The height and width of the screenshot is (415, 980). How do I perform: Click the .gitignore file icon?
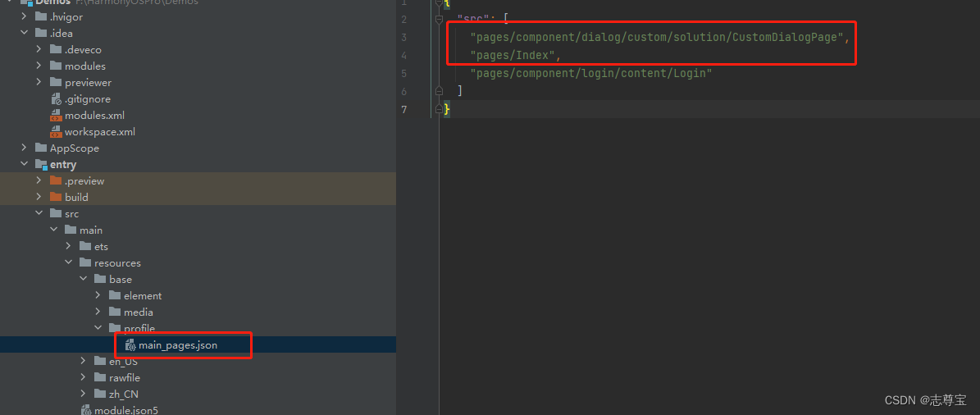coord(56,98)
